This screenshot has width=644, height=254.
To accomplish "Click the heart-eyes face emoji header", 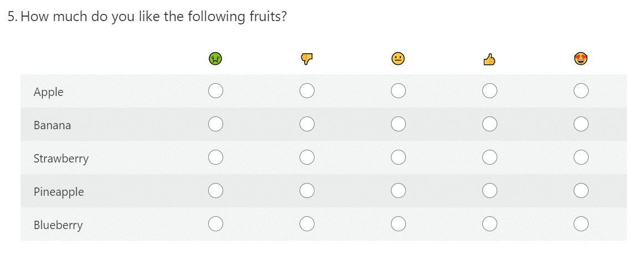I will (x=581, y=59).
